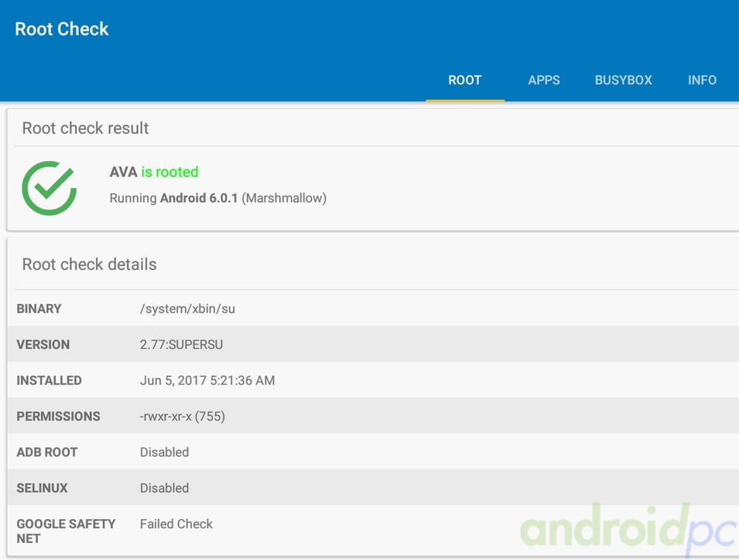
Task: Click the Root Check app title
Action: 62,29
